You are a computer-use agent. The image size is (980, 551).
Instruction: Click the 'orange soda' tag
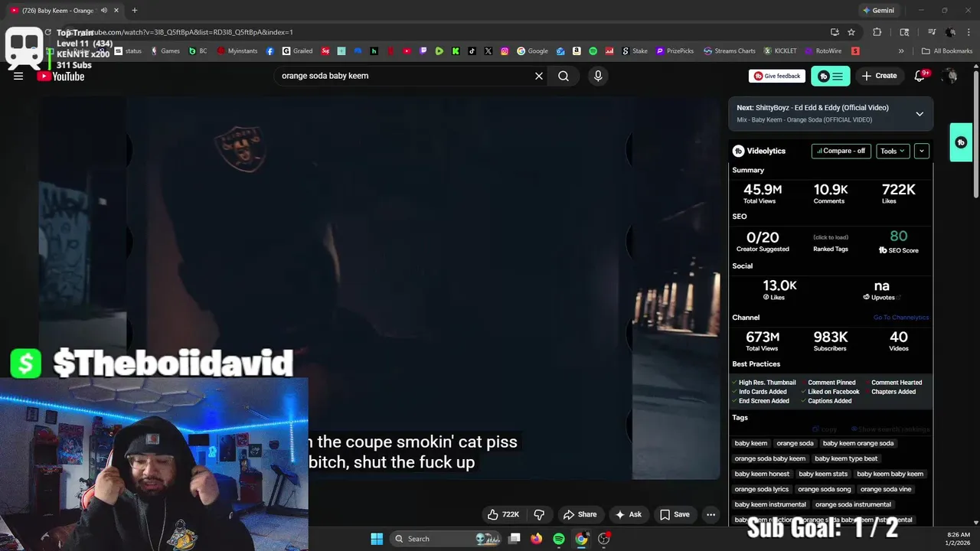(x=795, y=443)
